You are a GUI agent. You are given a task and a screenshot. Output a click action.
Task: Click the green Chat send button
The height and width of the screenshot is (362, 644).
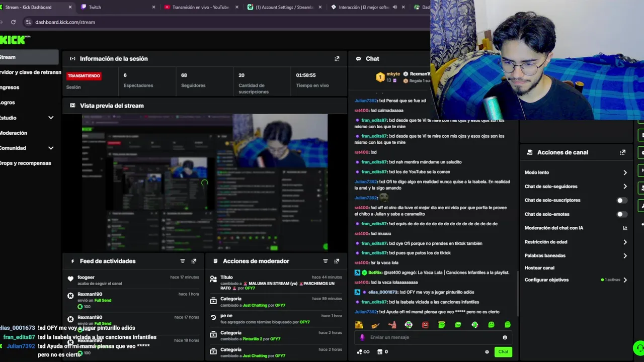503,352
